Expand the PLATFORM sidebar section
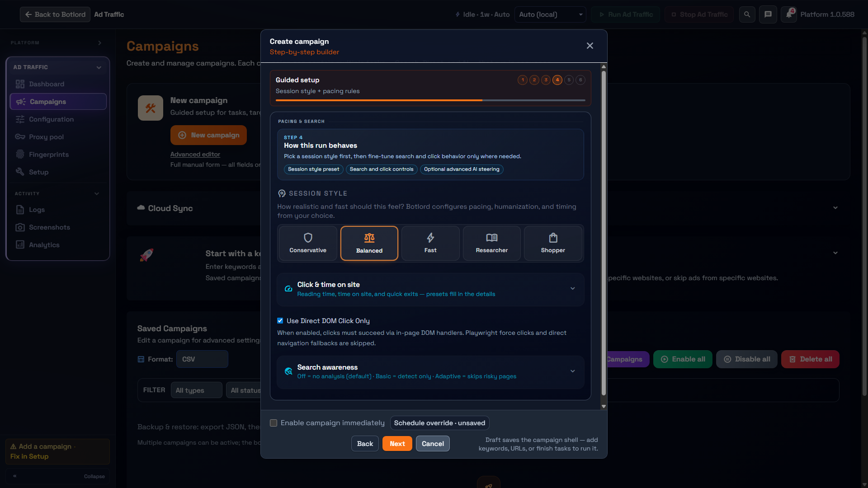Viewport: 868px width, 488px height. click(100, 43)
